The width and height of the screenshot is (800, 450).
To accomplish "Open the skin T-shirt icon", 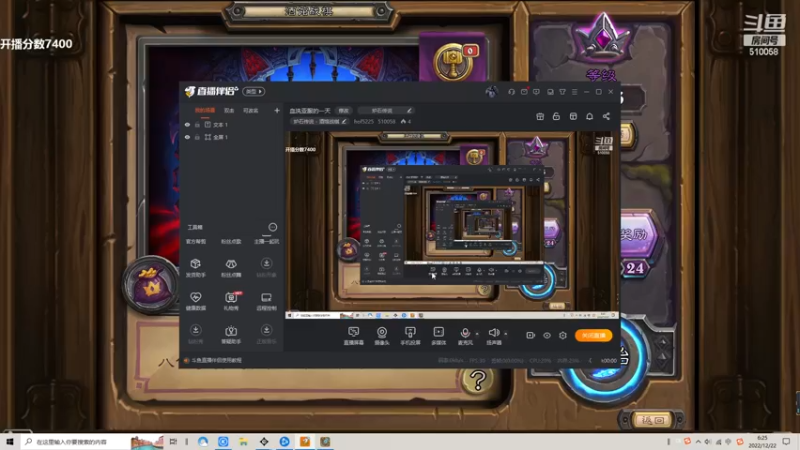I will [x=562, y=92].
